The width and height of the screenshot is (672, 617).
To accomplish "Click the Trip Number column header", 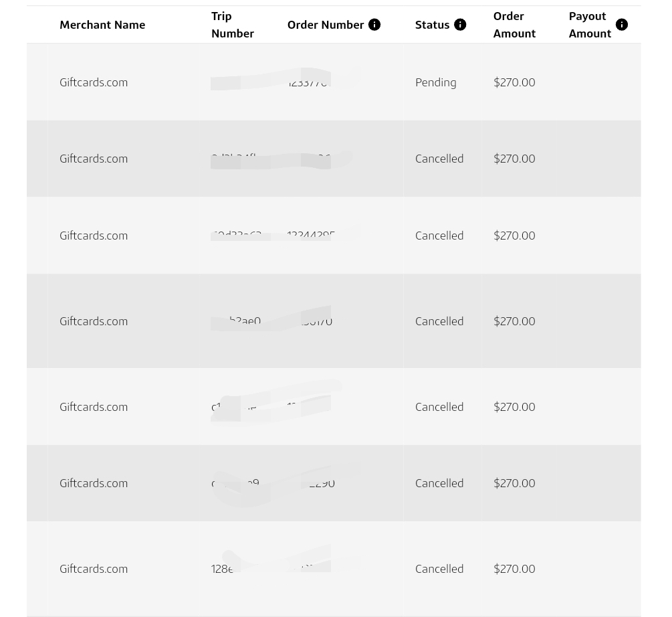I will pos(232,25).
